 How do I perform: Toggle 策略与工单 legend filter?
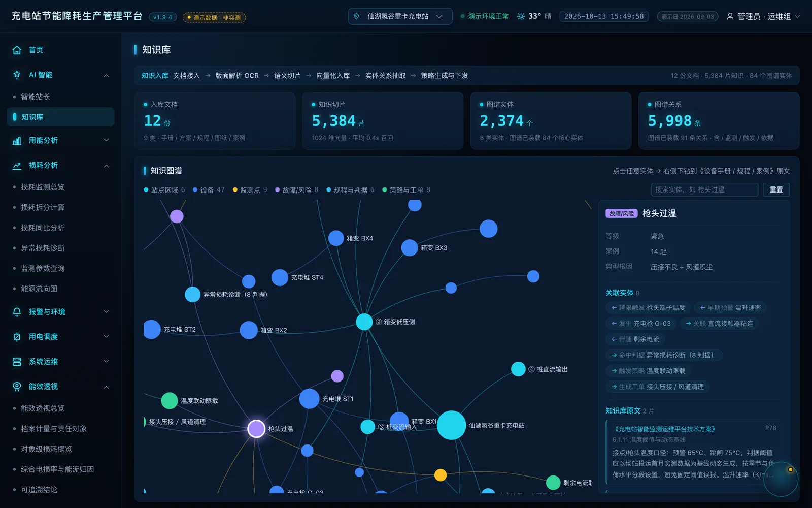(x=406, y=190)
